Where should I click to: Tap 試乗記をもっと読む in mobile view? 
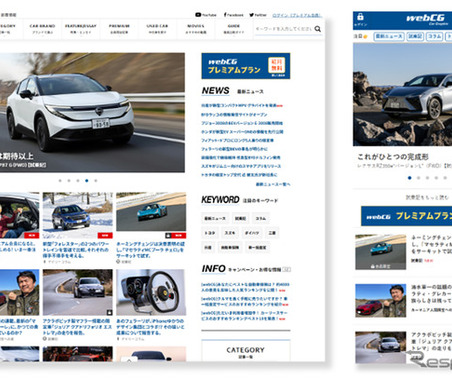(x=427, y=197)
